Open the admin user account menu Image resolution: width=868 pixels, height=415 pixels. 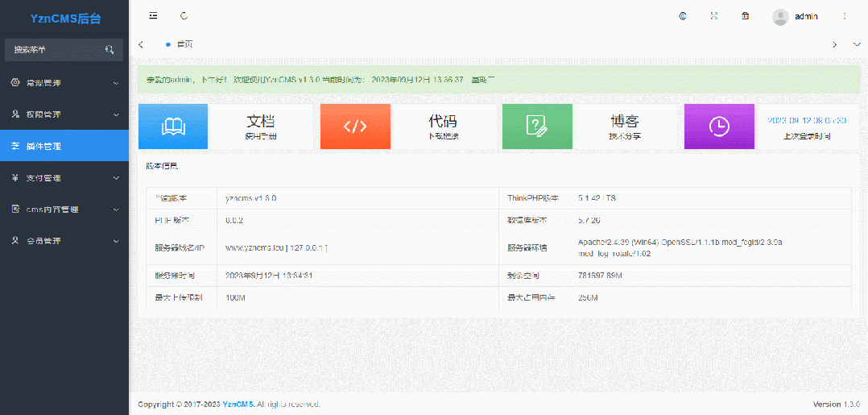click(x=796, y=16)
